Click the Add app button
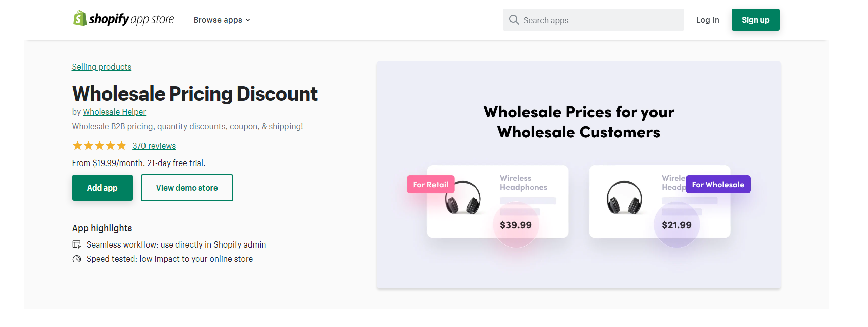 (102, 188)
